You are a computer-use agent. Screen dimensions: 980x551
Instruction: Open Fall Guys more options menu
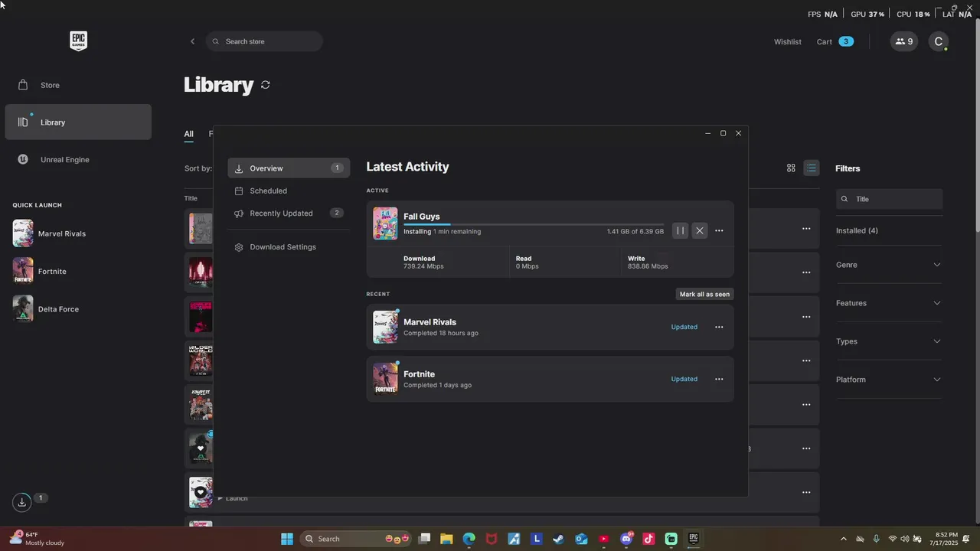pos(719,230)
